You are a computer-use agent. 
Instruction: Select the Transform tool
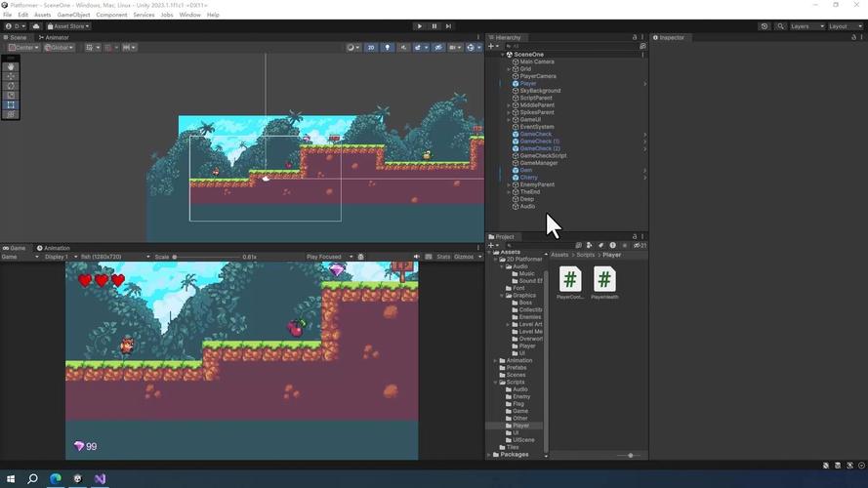(11, 114)
